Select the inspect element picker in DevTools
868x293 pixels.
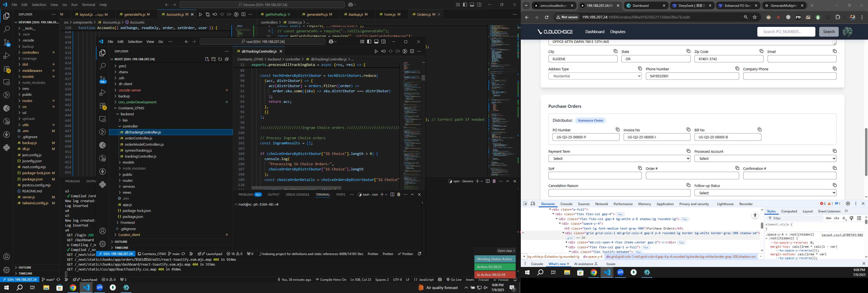click(x=525, y=204)
